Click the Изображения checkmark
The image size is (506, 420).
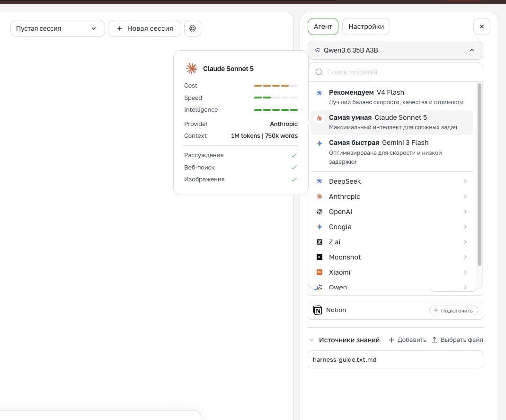coord(293,179)
